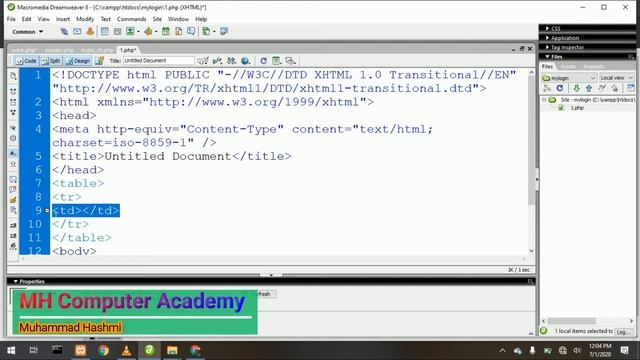
Task: Select the 1.php document tab
Action: pos(128,50)
